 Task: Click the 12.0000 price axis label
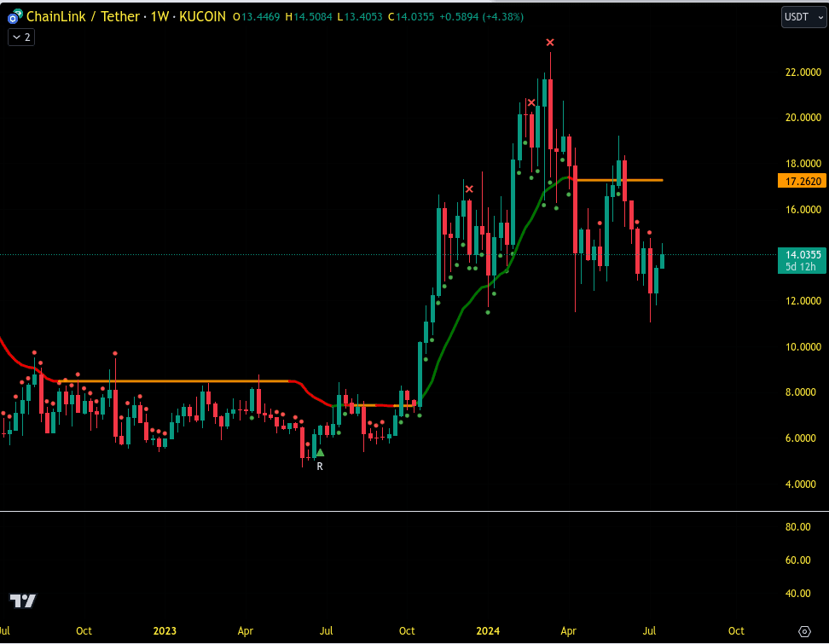(x=803, y=301)
